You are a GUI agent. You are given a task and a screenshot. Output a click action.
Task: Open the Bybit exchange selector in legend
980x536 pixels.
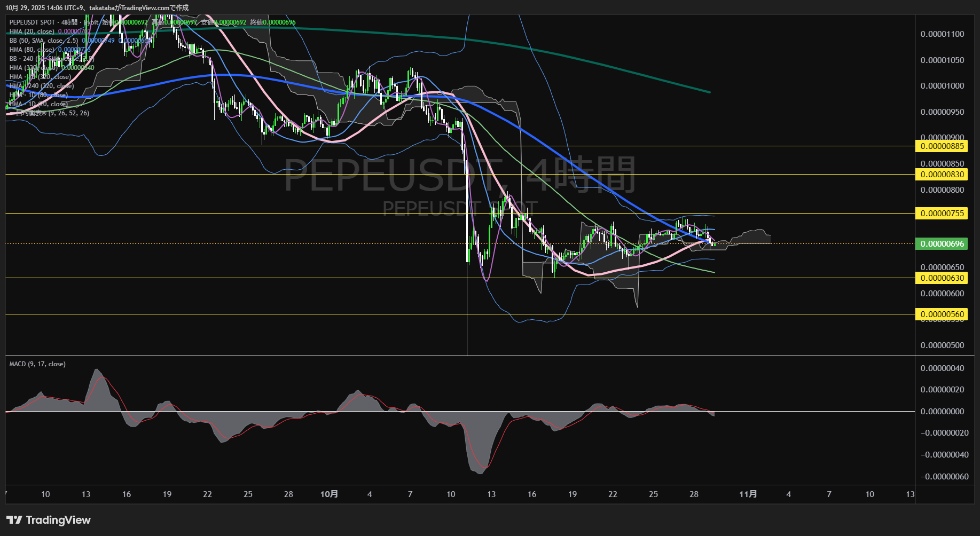tap(92, 22)
